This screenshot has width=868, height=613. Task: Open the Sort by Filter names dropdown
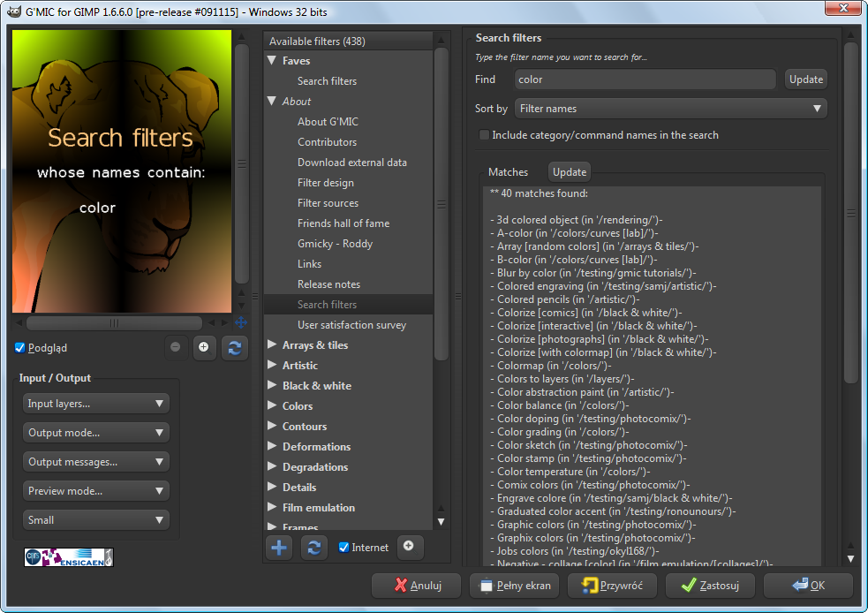click(x=671, y=109)
